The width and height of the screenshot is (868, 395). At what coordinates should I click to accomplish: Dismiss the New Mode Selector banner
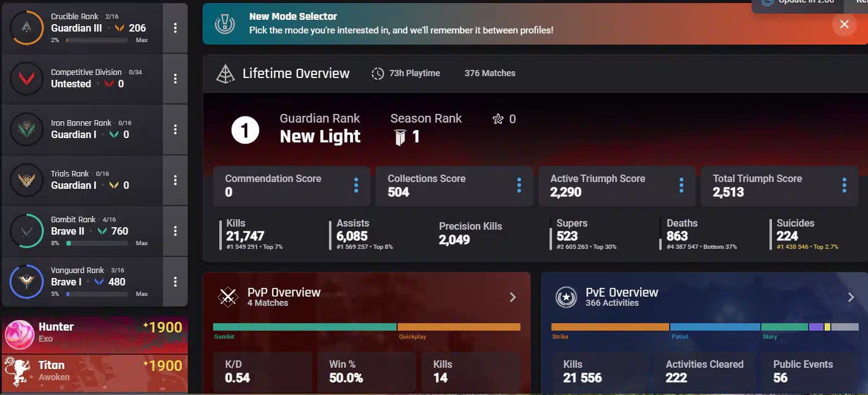(x=844, y=24)
